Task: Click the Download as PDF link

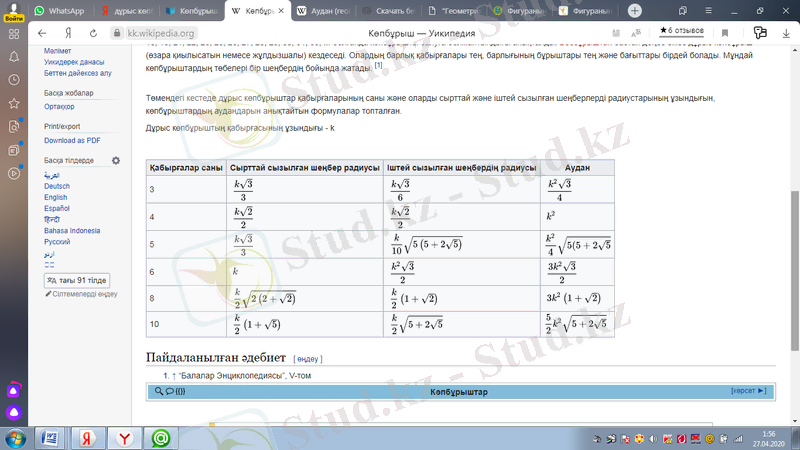Action: point(72,141)
